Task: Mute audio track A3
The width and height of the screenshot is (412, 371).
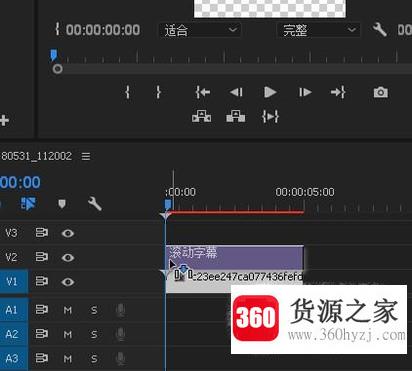Action: (x=68, y=359)
